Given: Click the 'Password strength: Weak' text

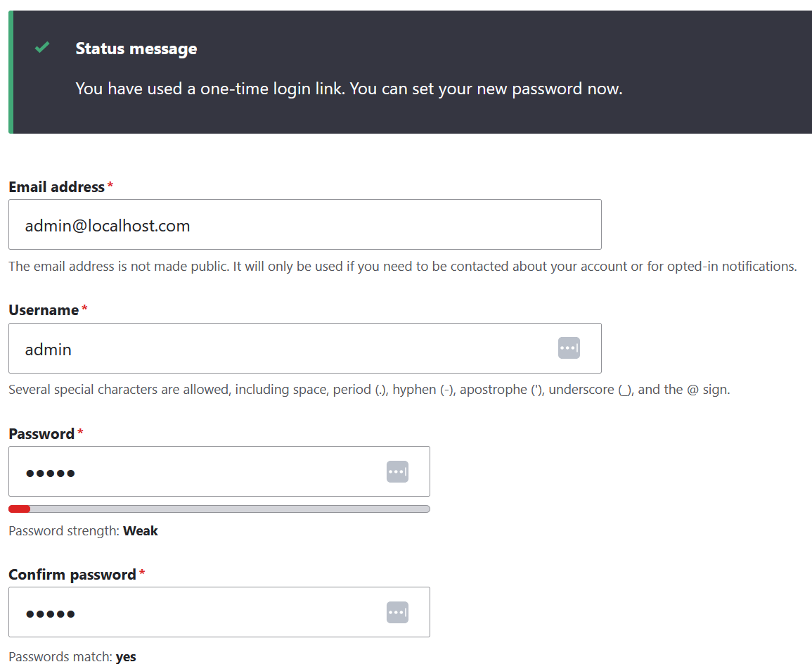Looking at the screenshot, I should 83,531.
